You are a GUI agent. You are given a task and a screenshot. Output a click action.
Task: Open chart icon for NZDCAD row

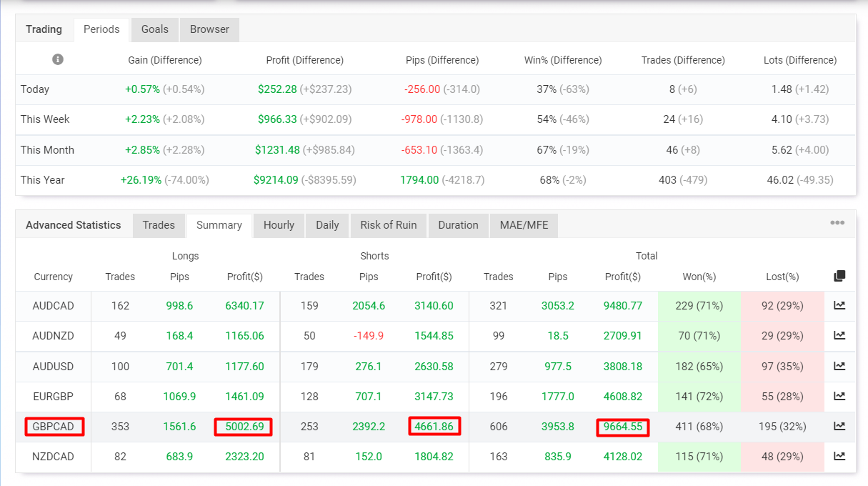[x=839, y=456]
